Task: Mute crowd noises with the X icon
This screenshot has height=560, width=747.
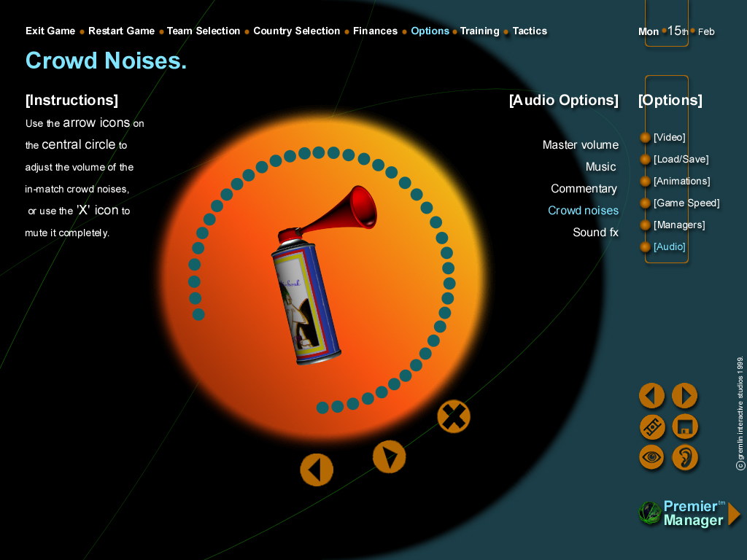Action: 454,417
